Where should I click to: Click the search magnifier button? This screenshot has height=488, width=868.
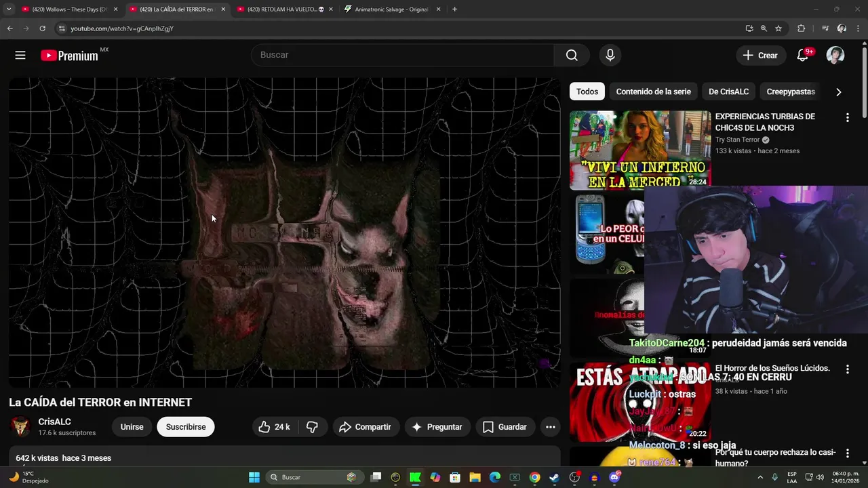[572, 56]
